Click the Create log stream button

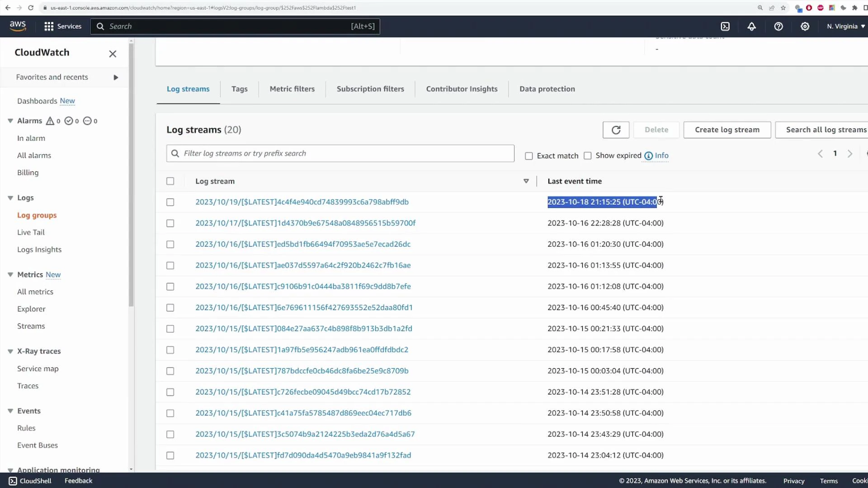(x=727, y=130)
